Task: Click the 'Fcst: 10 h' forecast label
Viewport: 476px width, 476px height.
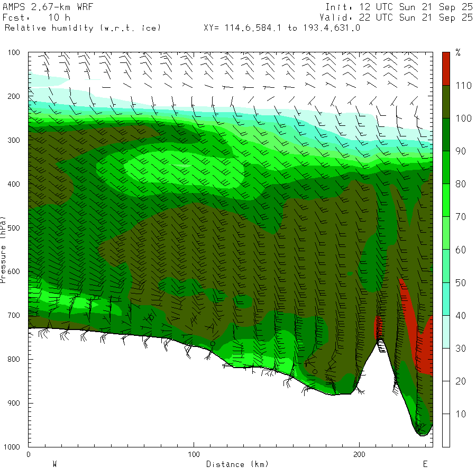Action: 36,17
